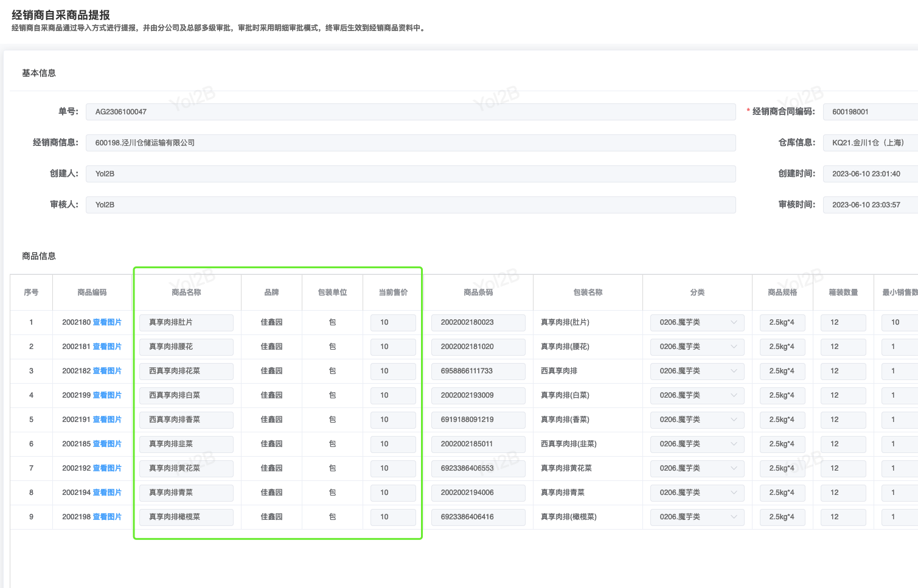Click the 经销商合同编码 field showing 600198001
This screenshot has width=918, height=588.
pos(871,112)
